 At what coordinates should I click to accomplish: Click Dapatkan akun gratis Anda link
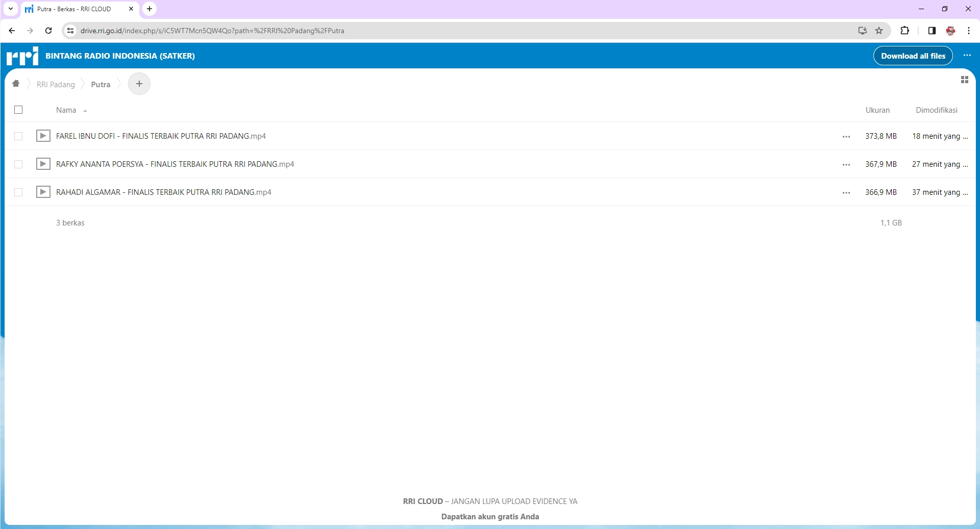point(490,516)
